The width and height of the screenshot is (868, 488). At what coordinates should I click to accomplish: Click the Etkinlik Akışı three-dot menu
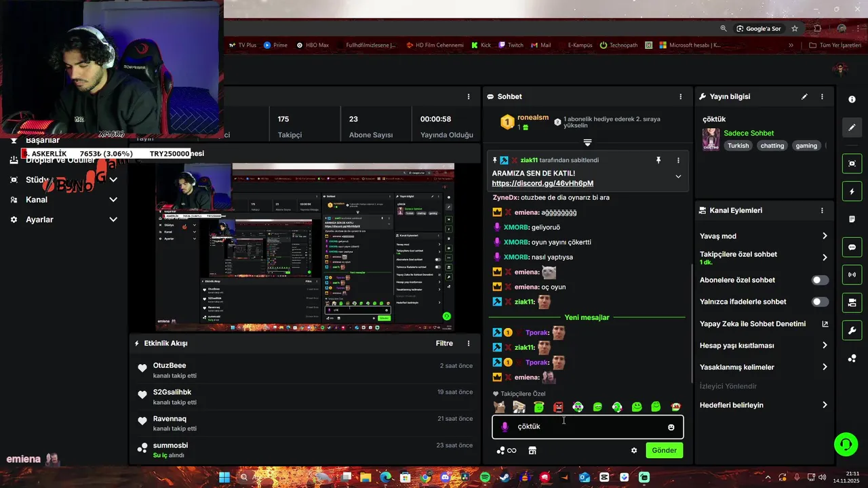(x=468, y=344)
